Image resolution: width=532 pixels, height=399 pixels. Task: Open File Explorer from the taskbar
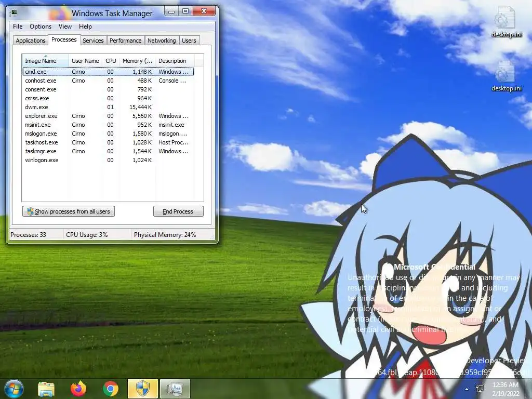tap(46, 389)
